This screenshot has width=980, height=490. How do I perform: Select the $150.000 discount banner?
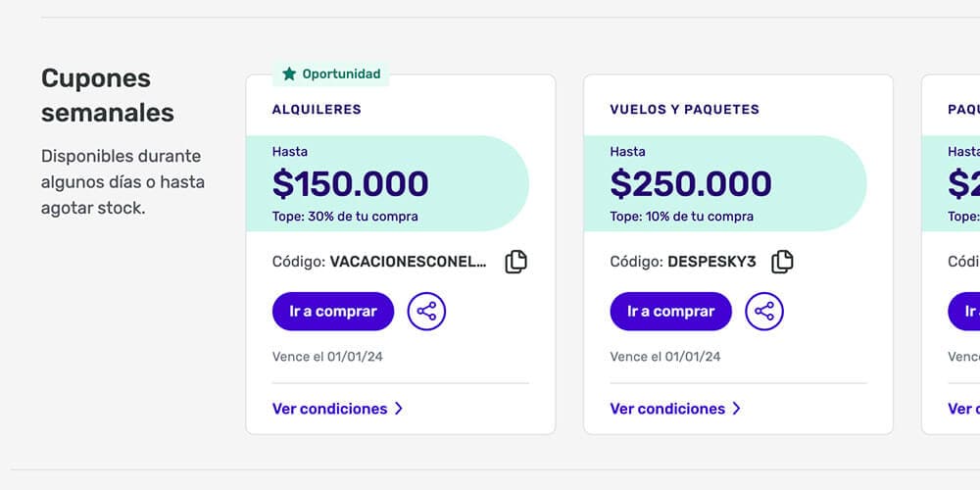(x=387, y=184)
